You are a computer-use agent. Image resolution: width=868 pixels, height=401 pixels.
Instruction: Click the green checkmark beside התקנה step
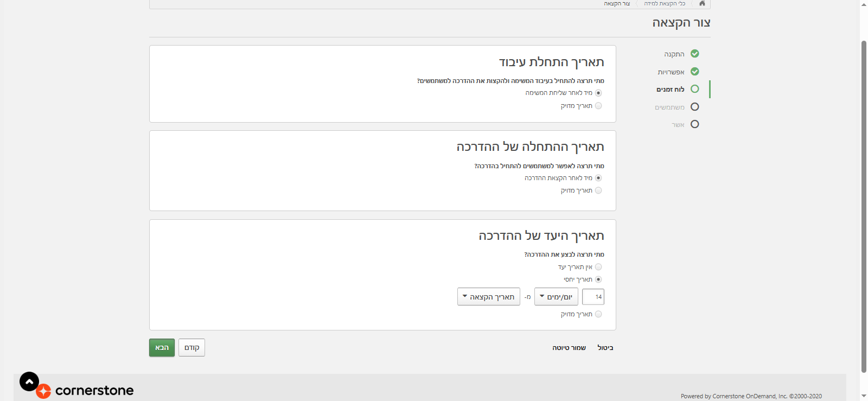695,54
